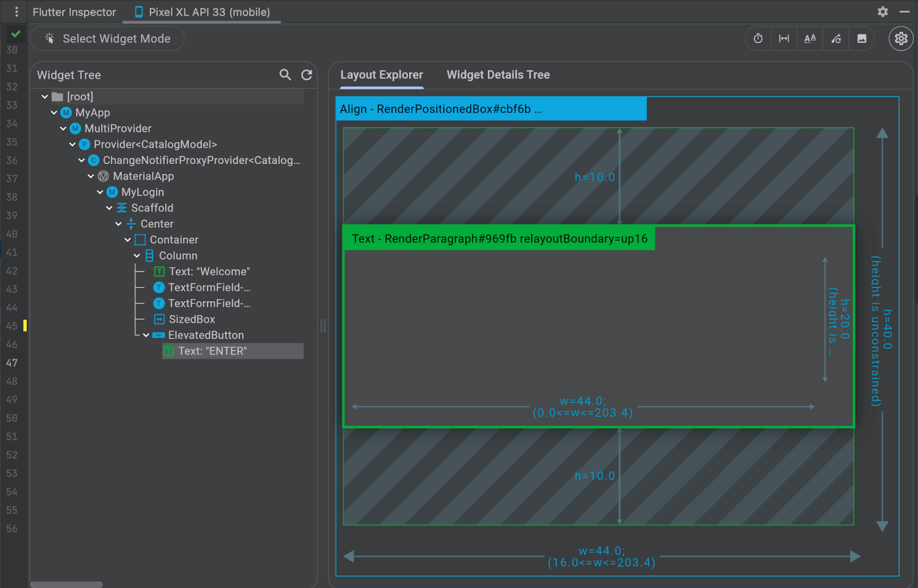
Task: Click the Flutter Inspector title label
Action: [74, 11]
